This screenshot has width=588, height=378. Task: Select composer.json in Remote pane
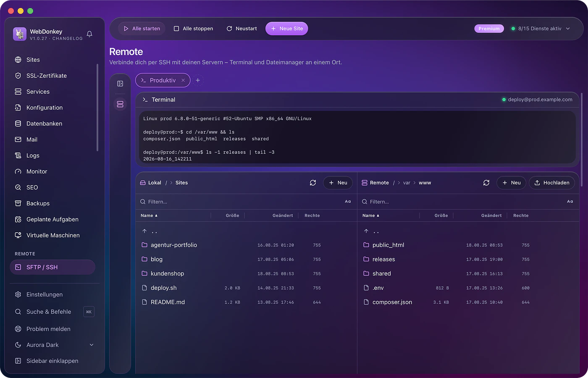pos(468,302)
